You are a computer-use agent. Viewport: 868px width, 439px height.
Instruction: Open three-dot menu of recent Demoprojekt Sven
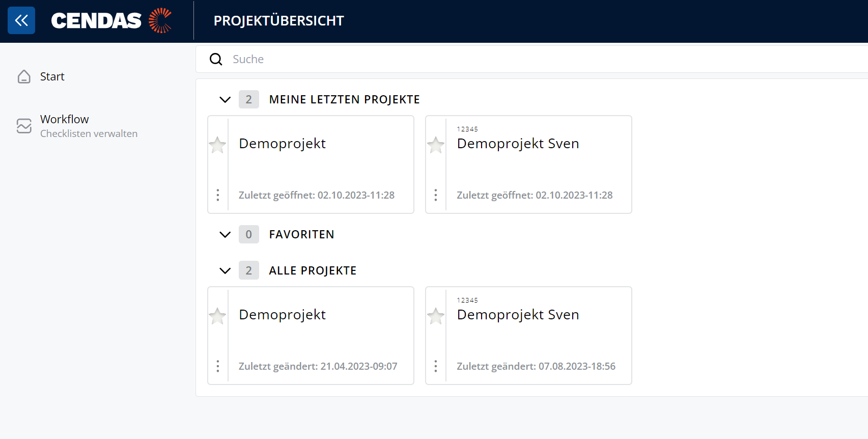coord(436,195)
